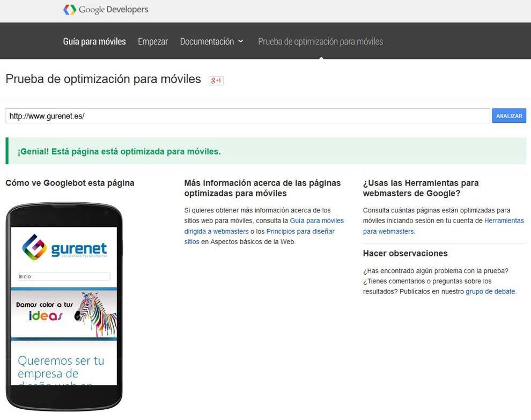
Task: Click the green ¡Genial! result banner
Action: click(265, 151)
